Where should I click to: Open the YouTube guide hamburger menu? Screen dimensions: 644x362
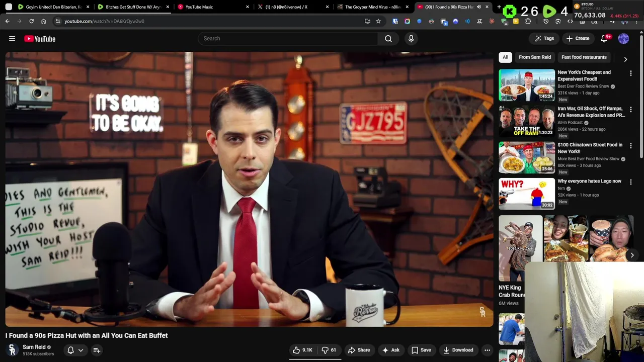point(12,39)
